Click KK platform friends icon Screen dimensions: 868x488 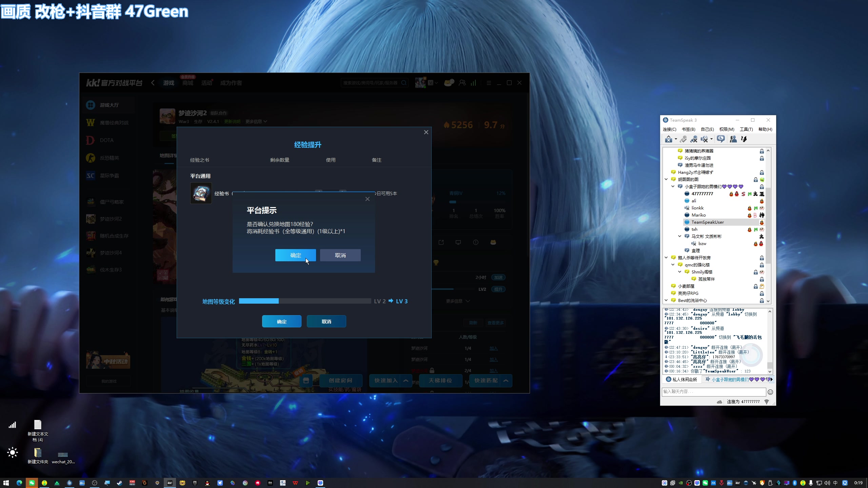(x=462, y=83)
